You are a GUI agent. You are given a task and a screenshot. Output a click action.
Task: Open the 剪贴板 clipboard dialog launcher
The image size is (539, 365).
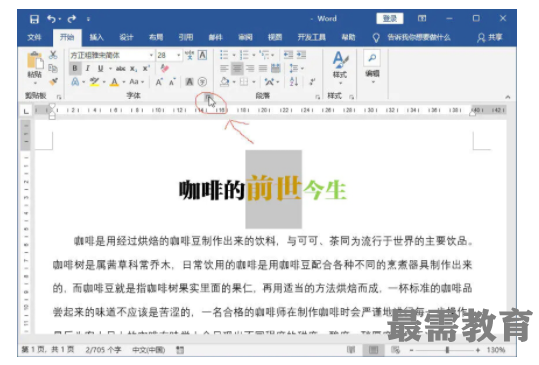(x=59, y=97)
